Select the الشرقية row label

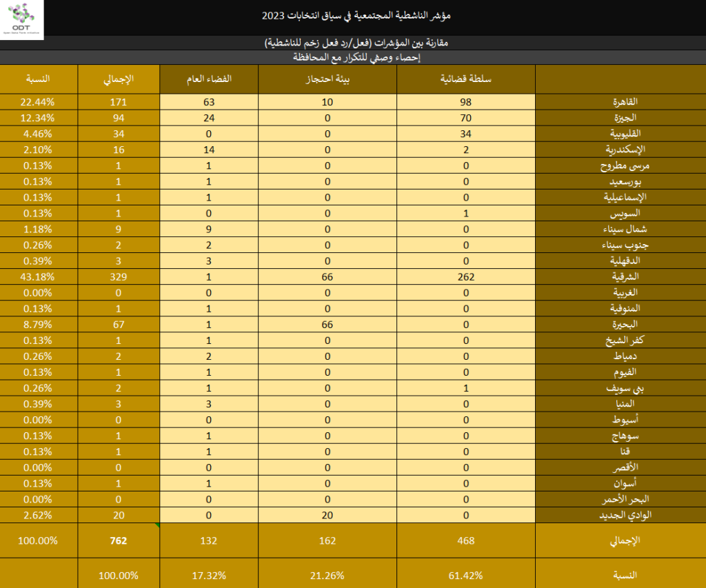(x=625, y=277)
